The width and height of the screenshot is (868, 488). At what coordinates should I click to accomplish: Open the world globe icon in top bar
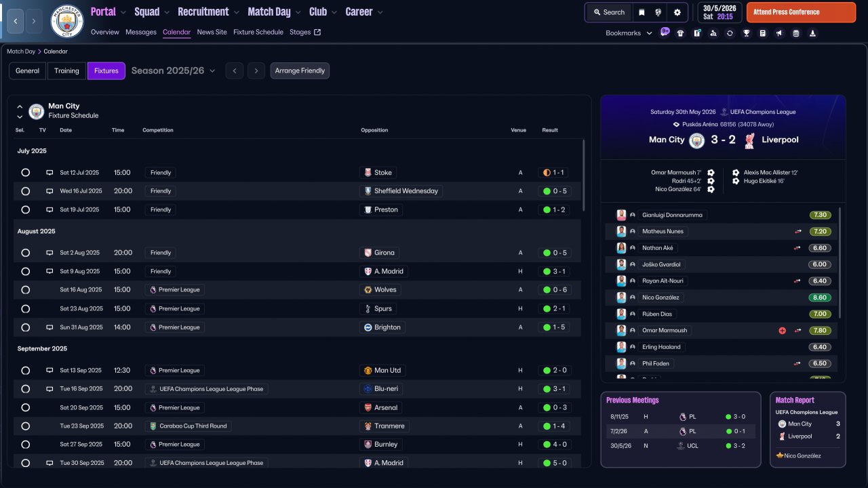[658, 12]
